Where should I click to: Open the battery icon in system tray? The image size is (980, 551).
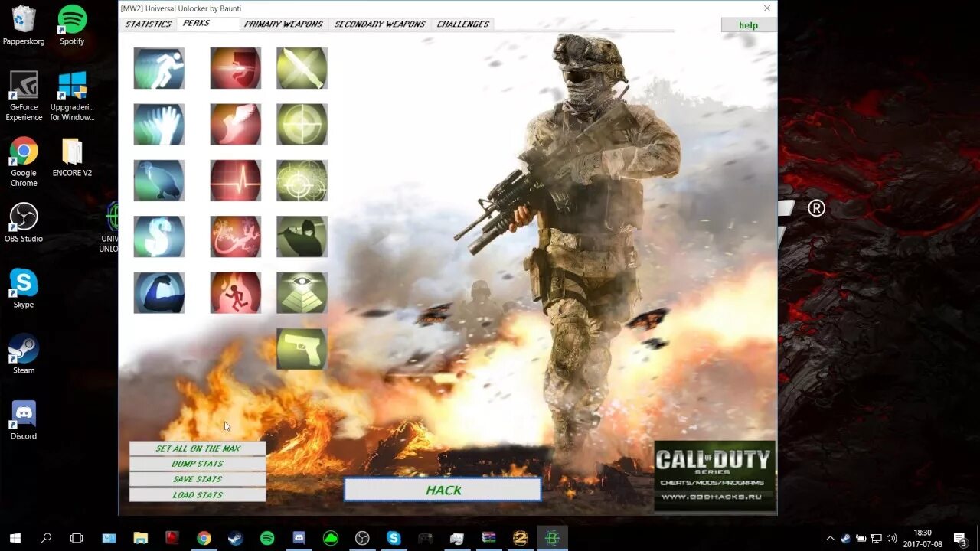(x=861, y=538)
